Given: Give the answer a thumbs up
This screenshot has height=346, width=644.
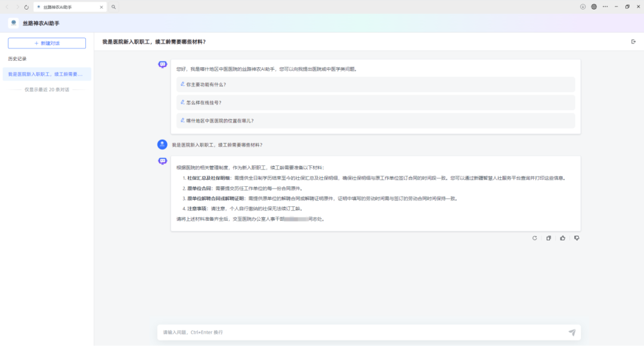Looking at the screenshot, I should point(562,238).
